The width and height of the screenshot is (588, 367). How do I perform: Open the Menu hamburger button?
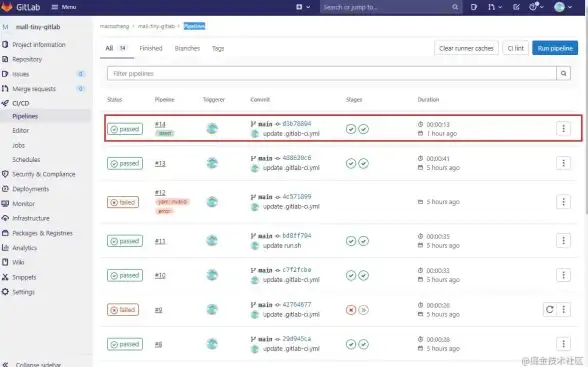tap(64, 7)
